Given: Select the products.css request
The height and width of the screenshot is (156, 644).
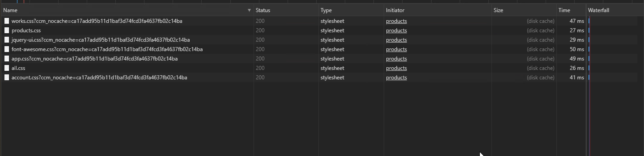Looking at the screenshot, I should tap(319, 30).
